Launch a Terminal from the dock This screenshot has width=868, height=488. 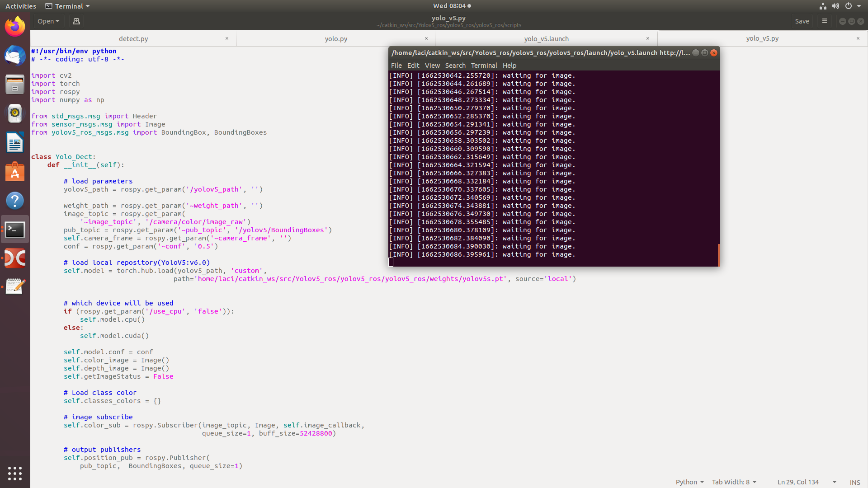tap(15, 230)
